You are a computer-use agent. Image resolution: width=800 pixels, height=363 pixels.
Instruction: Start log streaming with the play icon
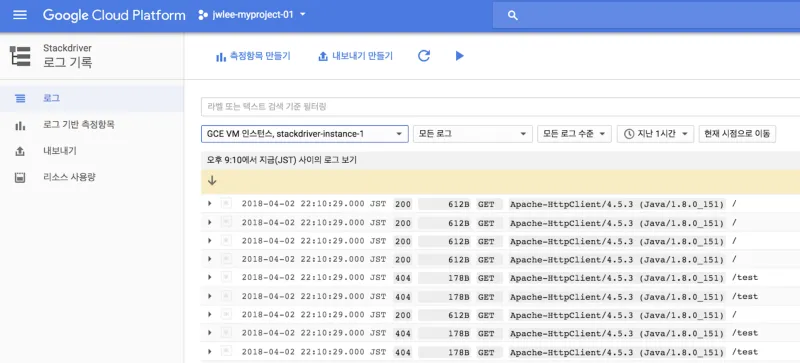click(460, 56)
